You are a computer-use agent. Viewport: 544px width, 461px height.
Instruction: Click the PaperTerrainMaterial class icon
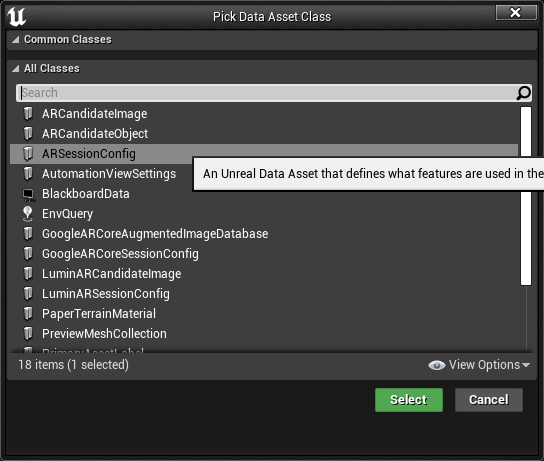click(x=28, y=314)
